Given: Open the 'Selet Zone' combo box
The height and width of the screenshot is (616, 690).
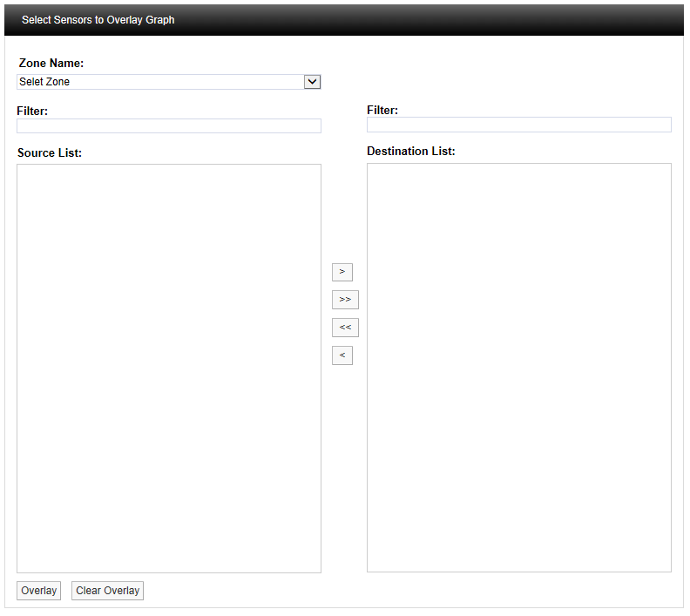Looking at the screenshot, I should pos(160,82).
